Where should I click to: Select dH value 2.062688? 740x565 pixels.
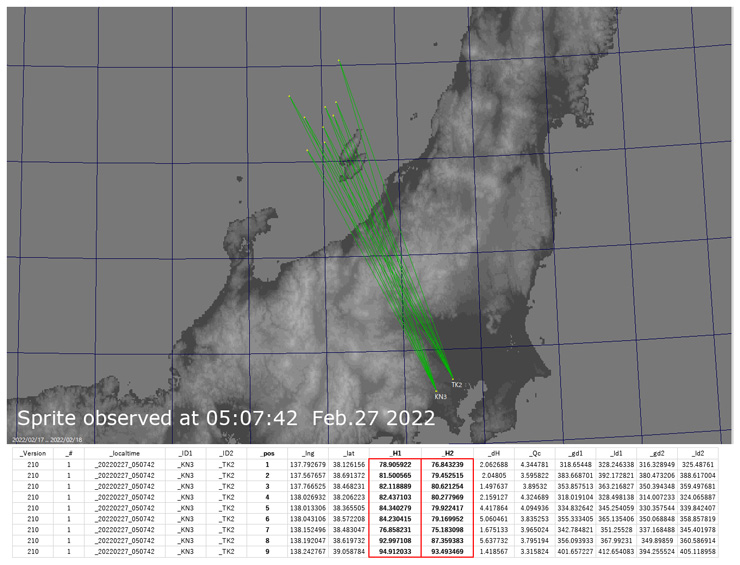494,465
